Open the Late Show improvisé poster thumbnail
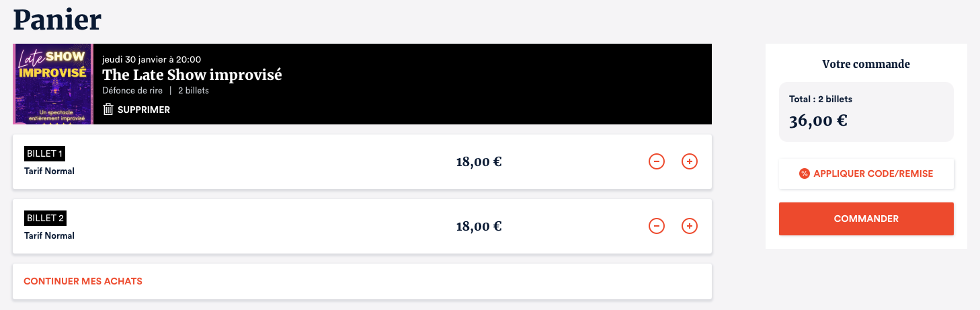980x310 pixels. [52, 84]
